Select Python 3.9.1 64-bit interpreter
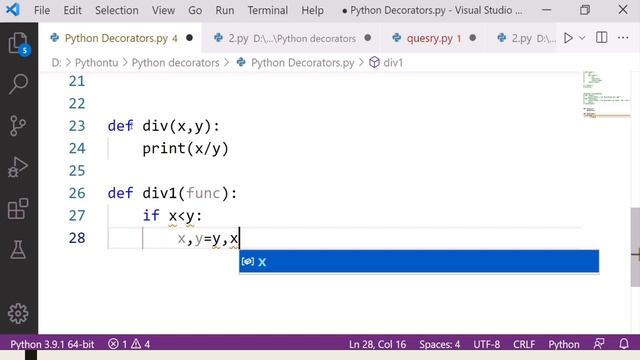The image size is (640, 360). 52,344
